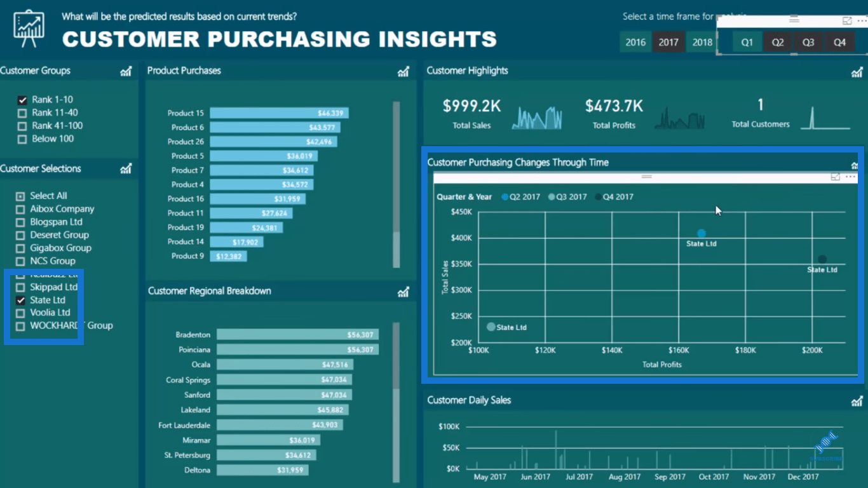Click the Ocala bar

[x=285, y=365]
